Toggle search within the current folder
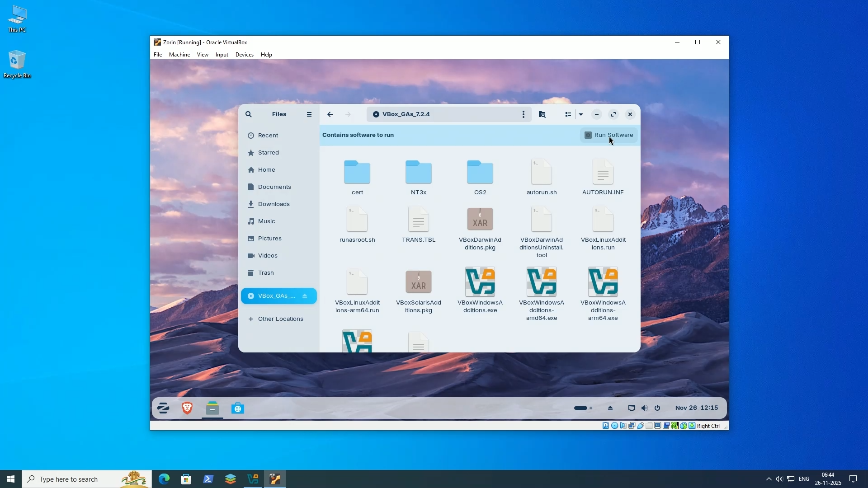The width and height of the screenshot is (868, 488). tap(542, 114)
